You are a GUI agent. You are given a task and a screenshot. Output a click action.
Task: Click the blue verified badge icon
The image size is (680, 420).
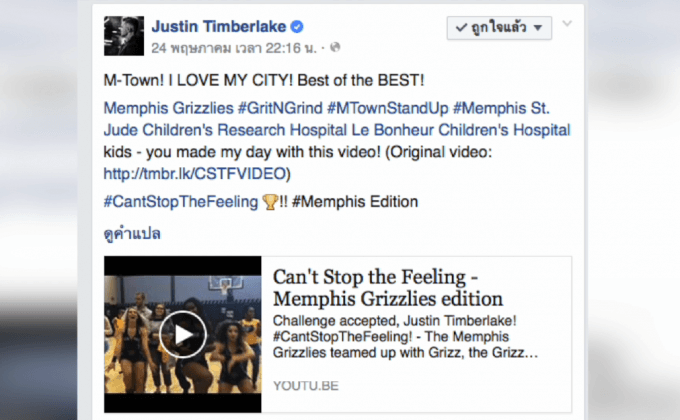[x=297, y=27]
